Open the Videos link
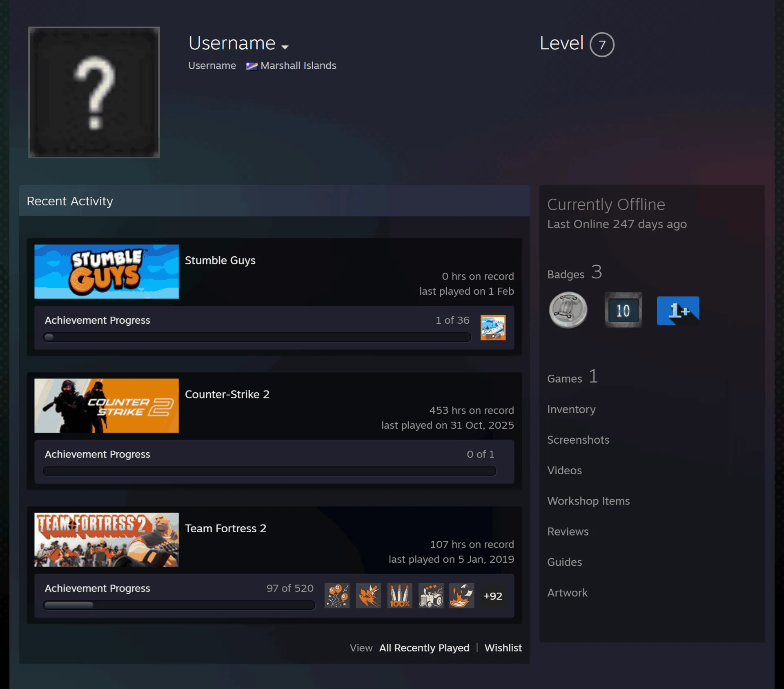 pos(564,470)
